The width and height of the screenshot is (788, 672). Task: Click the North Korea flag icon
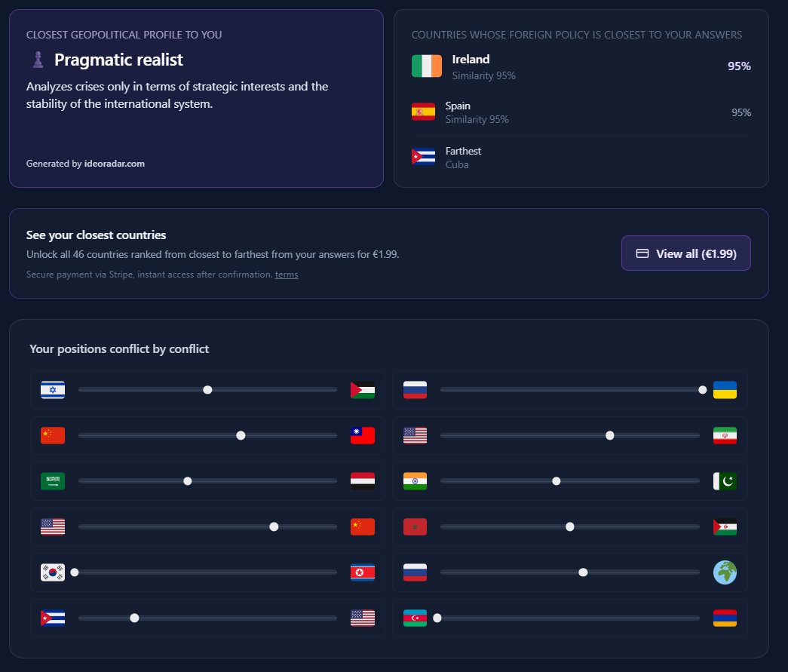point(363,572)
